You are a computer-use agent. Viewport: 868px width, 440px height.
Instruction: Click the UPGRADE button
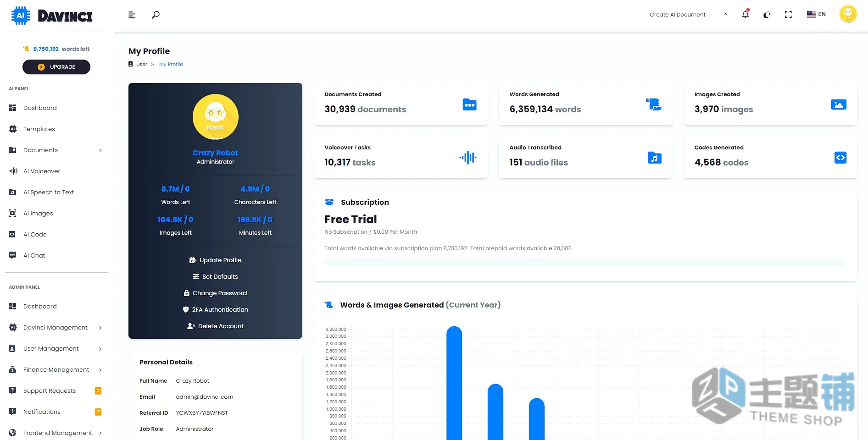coord(56,67)
